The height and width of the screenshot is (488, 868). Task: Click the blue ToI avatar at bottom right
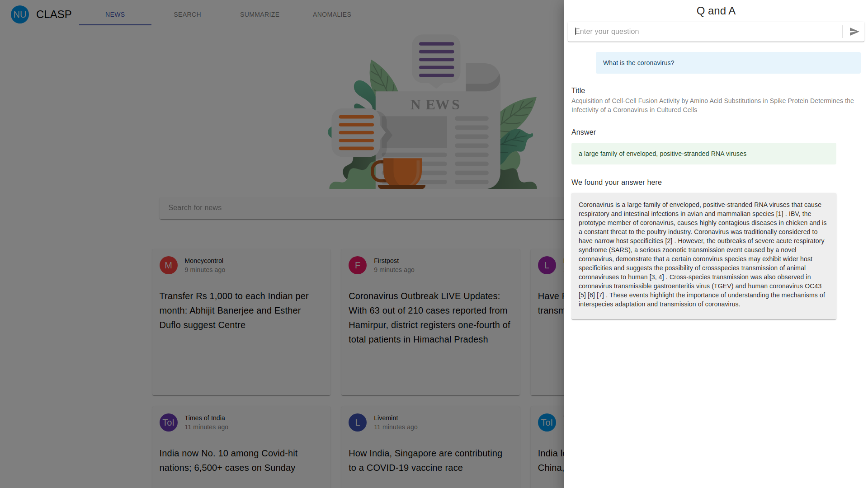[x=547, y=422]
